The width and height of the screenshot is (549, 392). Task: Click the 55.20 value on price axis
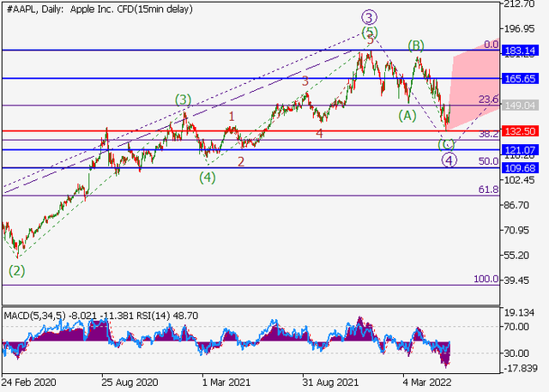click(x=516, y=256)
